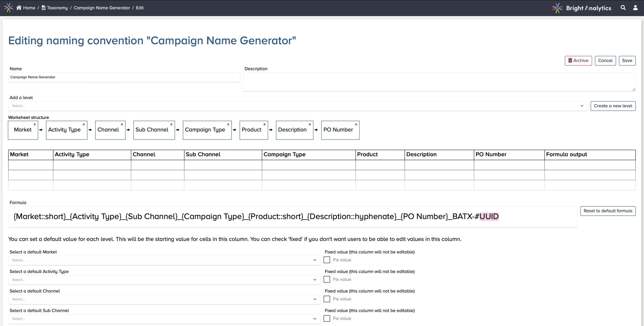Viewport: 644px width, 326px height.
Task: Click the search magnifier icon
Action: click(623, 8)
